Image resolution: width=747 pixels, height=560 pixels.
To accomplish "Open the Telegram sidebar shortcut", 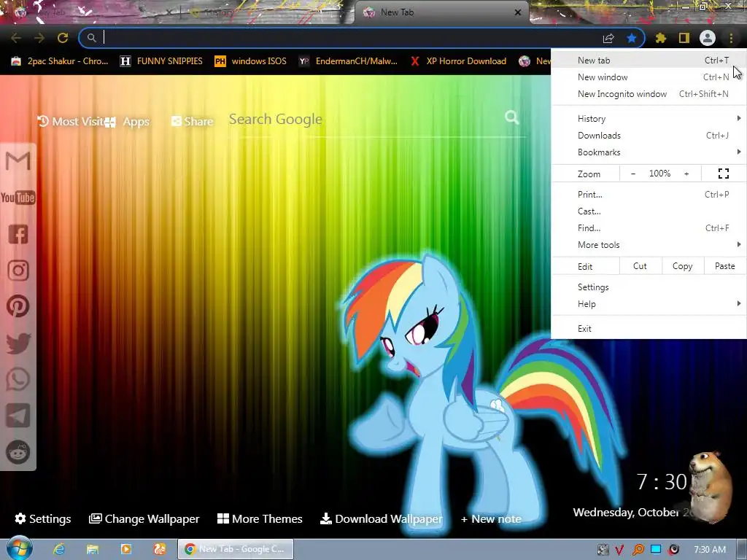I will (18, 416).
